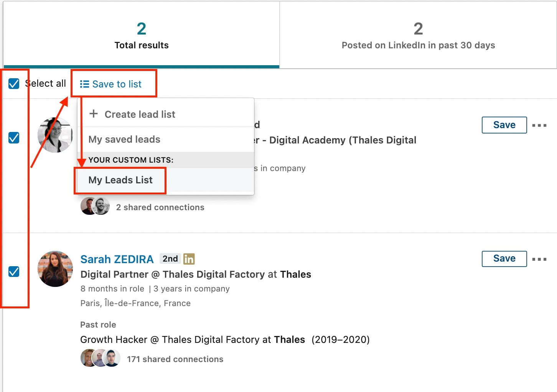This screenshot has height=392, width=557.
Task: Open the 171 shared connections link
Action: point(175,359)
